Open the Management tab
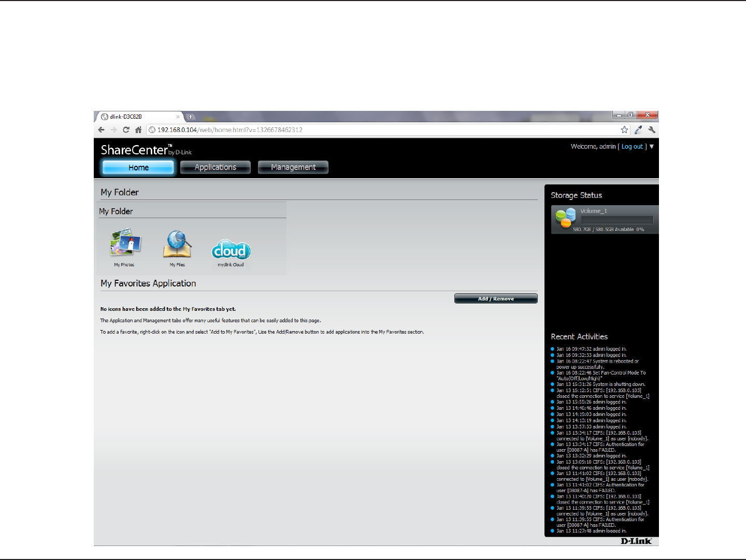The image size is (746, 560). click(293, 167)
